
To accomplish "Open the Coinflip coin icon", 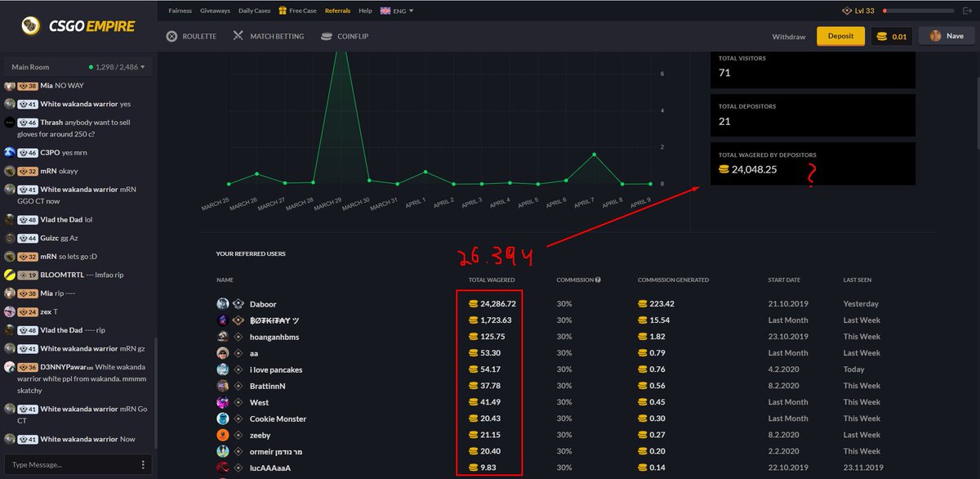I will click(x=327, y=37).
